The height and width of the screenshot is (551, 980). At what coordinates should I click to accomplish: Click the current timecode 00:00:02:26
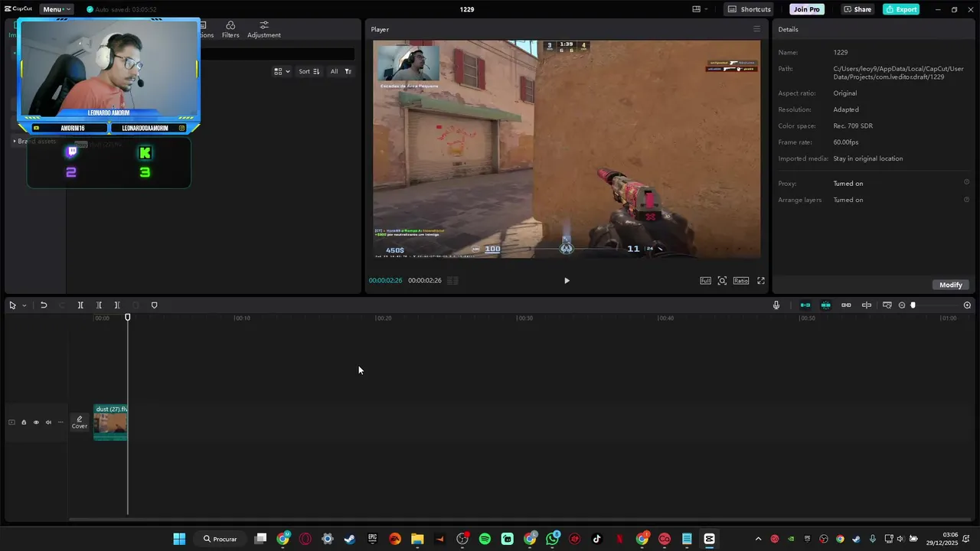coord(385,281)
